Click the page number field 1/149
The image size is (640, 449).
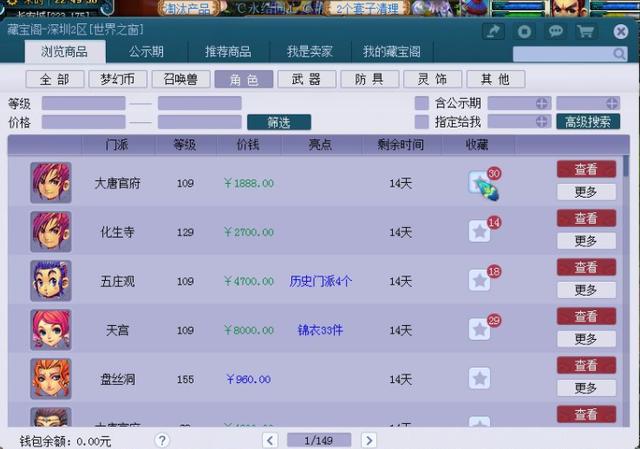[x=319, y=440]
